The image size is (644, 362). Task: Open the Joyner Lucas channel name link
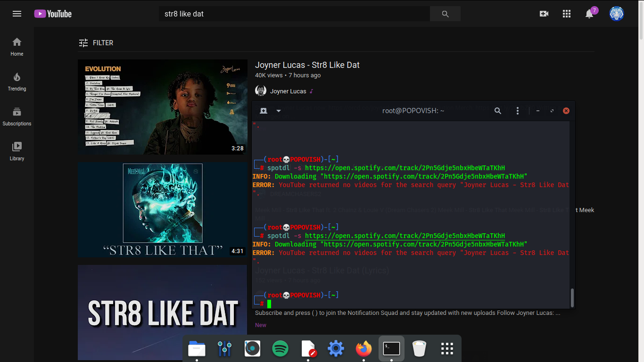click(x=288, y=91)
